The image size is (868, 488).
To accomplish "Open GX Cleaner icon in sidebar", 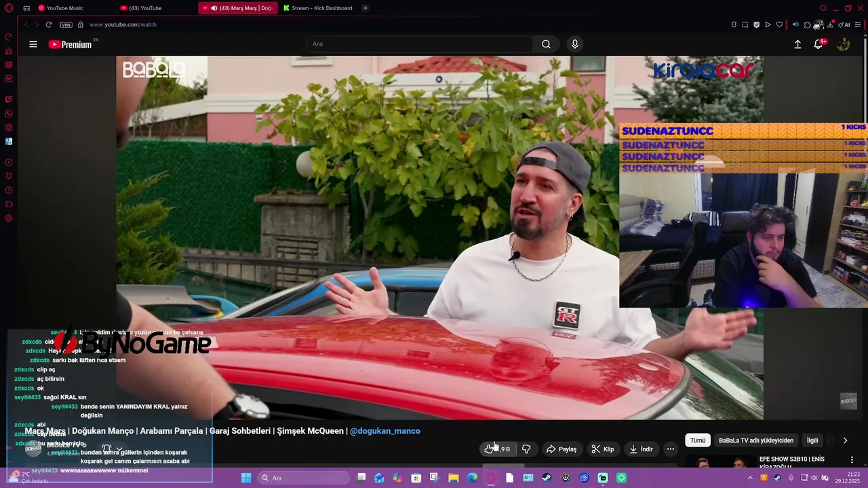I will point(9,51).
